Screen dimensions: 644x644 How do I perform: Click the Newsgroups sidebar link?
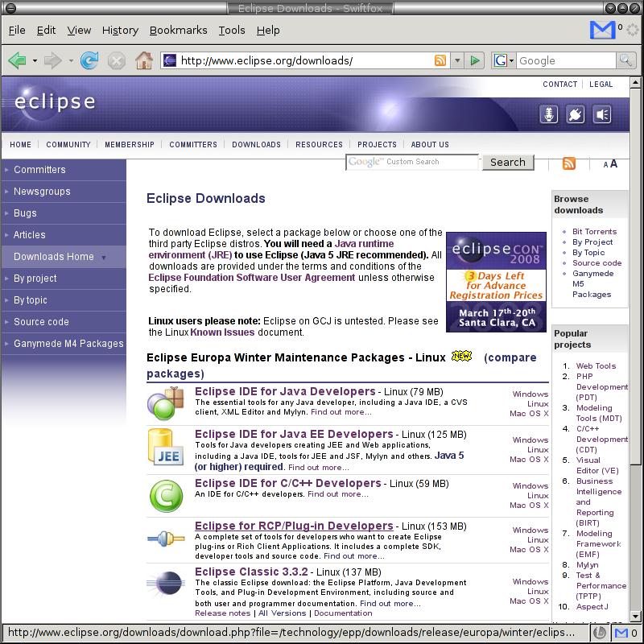tap(42, 192)
